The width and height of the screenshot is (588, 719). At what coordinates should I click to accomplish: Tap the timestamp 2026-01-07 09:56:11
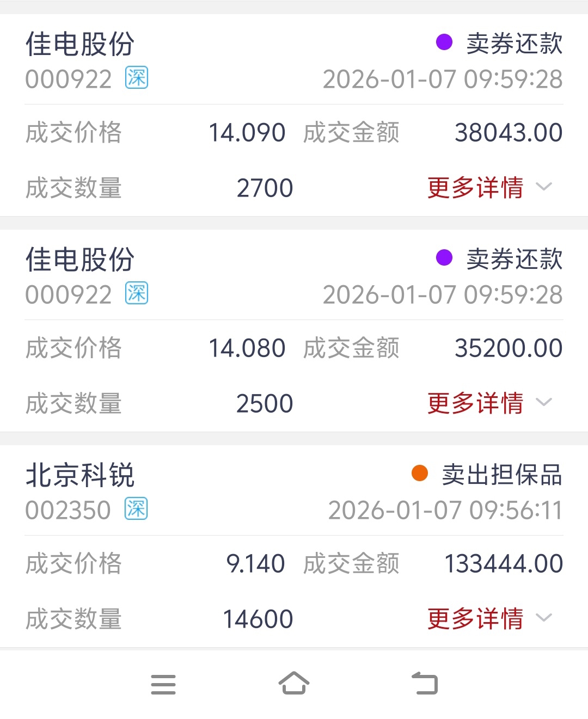(445, 511)
